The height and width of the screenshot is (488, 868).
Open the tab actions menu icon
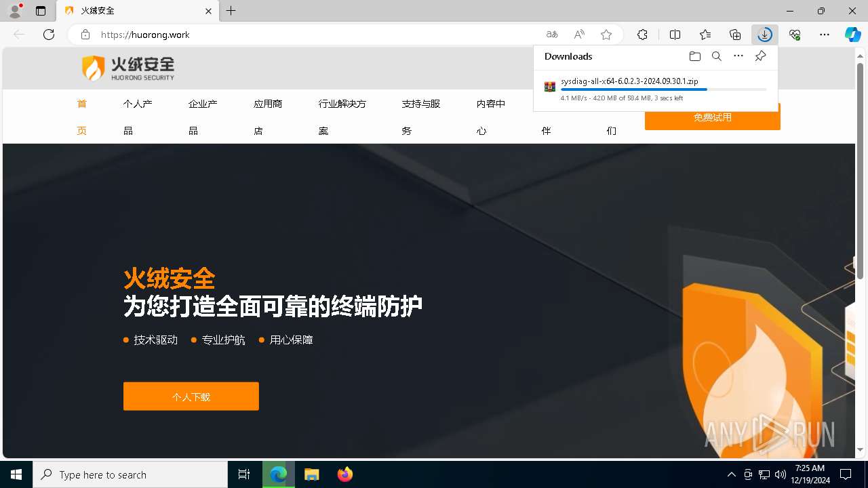click(x=41, y=11)
